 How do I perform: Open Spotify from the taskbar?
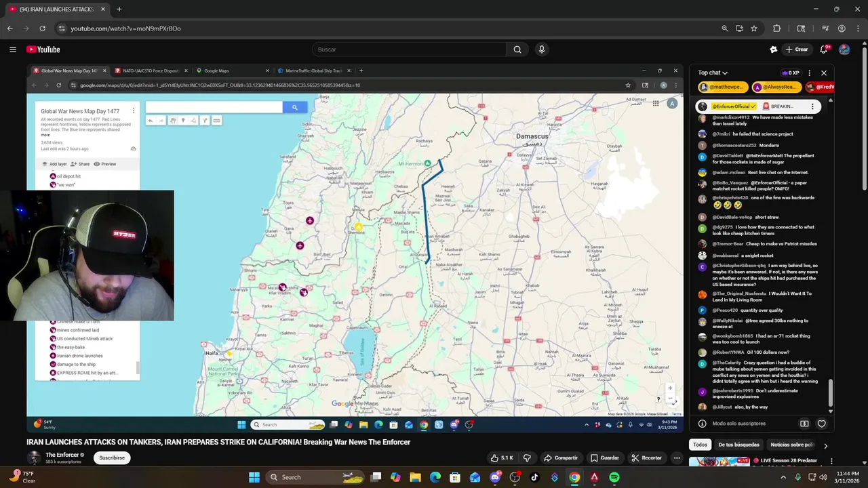point(614,477)
